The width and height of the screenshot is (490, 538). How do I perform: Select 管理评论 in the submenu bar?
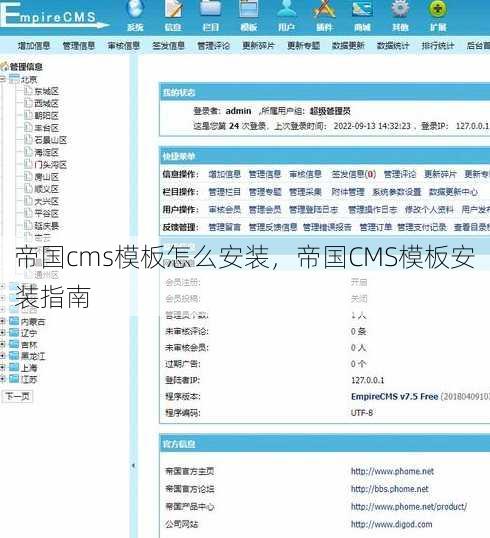point(213,46)
